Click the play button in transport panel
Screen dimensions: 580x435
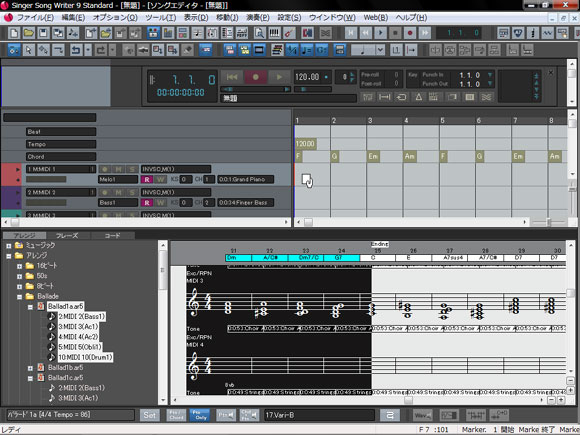click(279, 77)
